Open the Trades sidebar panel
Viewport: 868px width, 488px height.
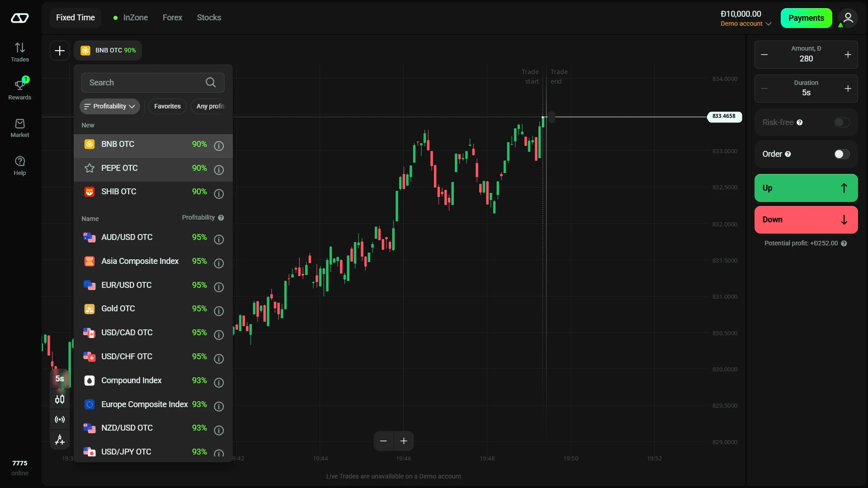20,52
